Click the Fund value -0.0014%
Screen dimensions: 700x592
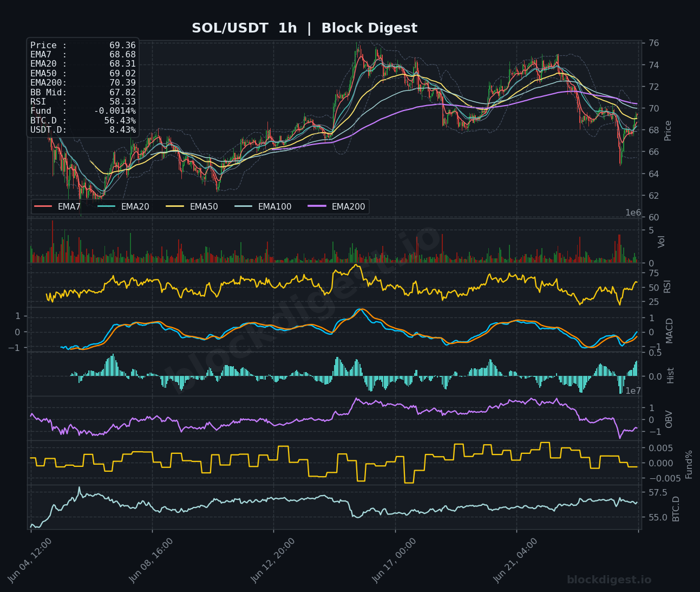point(115,111)
